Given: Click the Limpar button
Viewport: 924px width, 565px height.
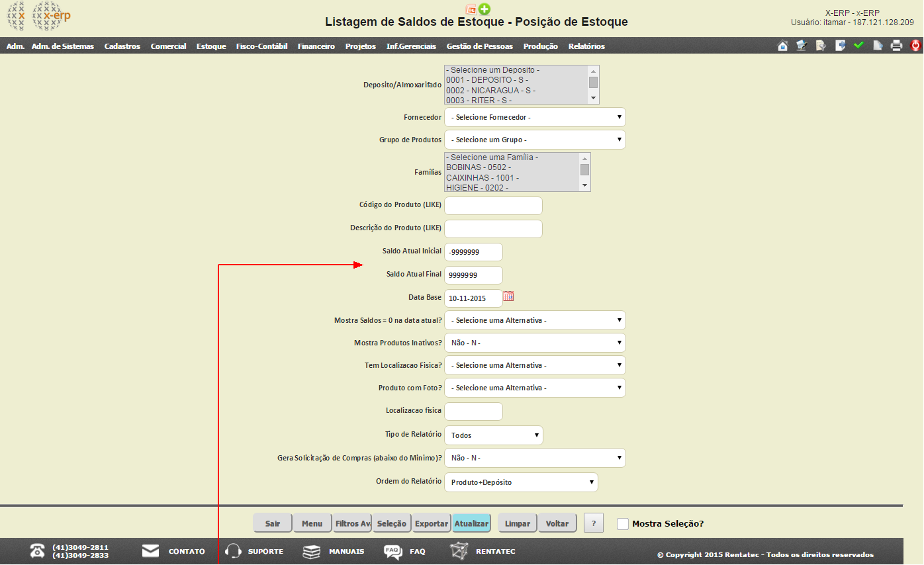Looking at the screenshot, I should (518, 523).
